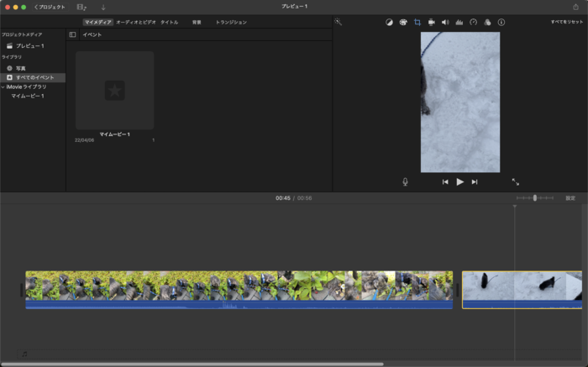Open noise reduction and equalizer tool
Screen dimensions: 588x367
pyautogui.click(x=459, y=22)
